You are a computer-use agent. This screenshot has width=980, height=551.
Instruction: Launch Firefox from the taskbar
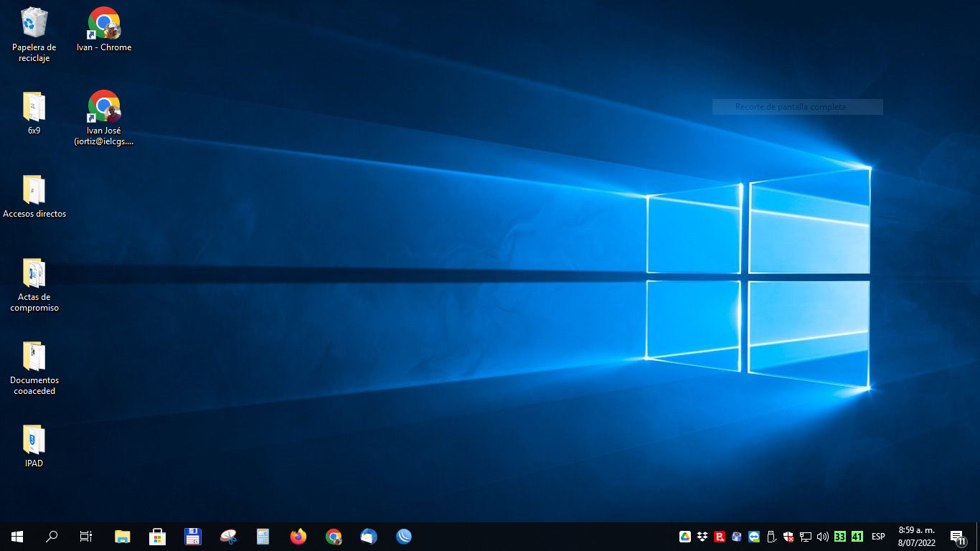pyautogui.click(x=298, y=536)
